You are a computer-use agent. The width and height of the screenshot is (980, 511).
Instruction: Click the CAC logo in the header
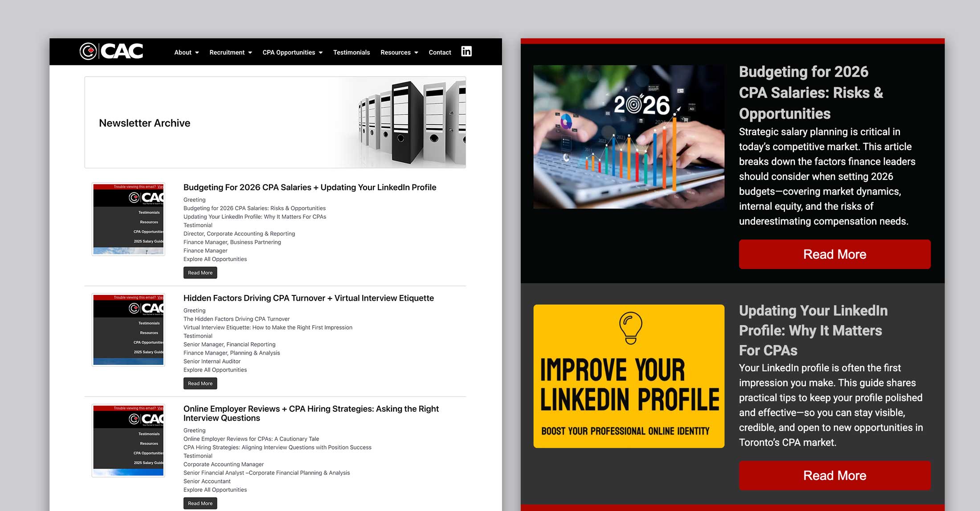point(111,51)
